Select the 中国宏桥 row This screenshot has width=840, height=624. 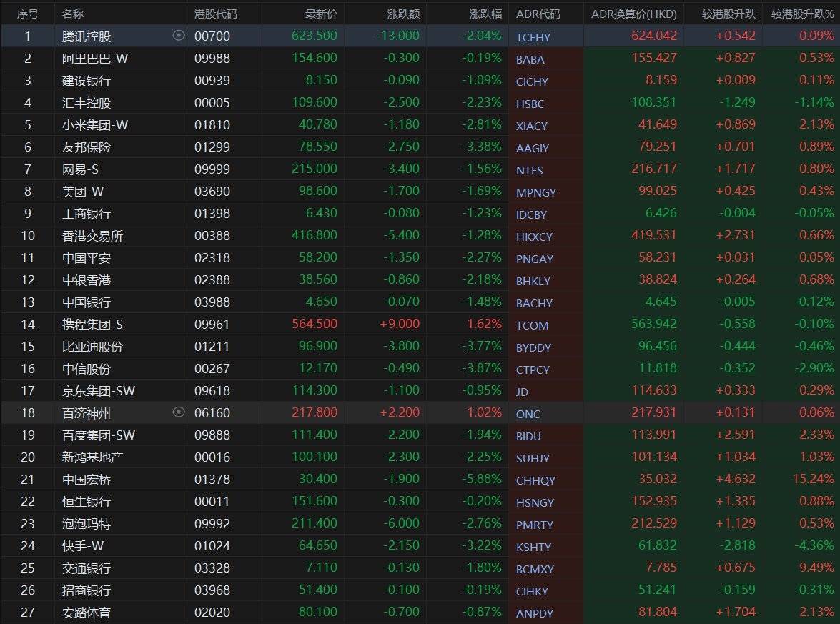click(x=87, y=480)
